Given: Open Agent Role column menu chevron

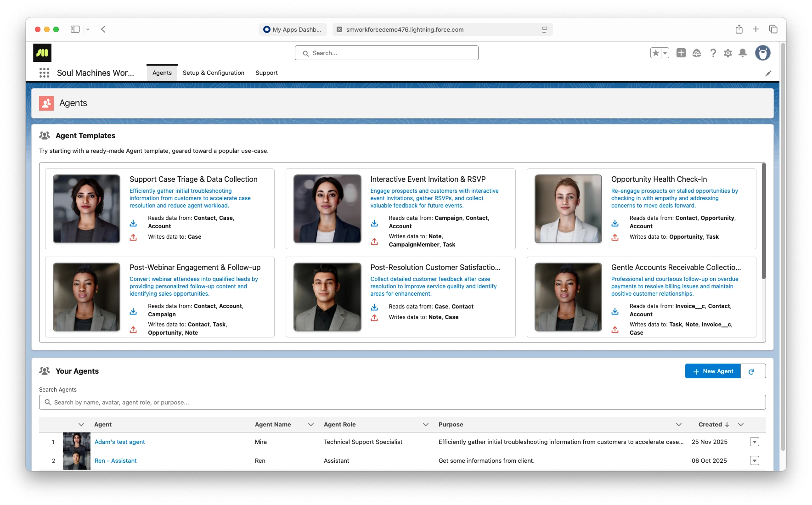Looking at the screenshot, I should click(x=426, y=425).
